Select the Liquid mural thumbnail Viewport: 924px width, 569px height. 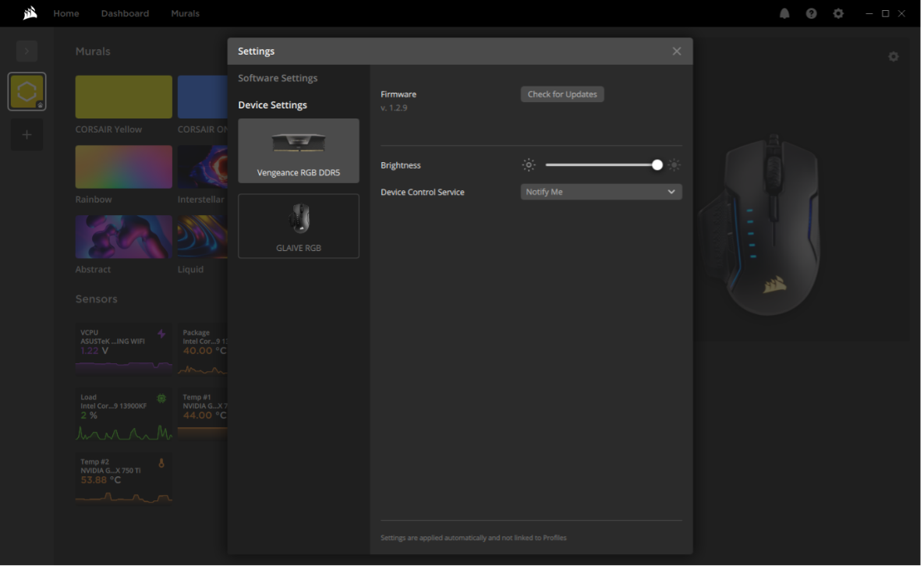[x=204, y=238]
